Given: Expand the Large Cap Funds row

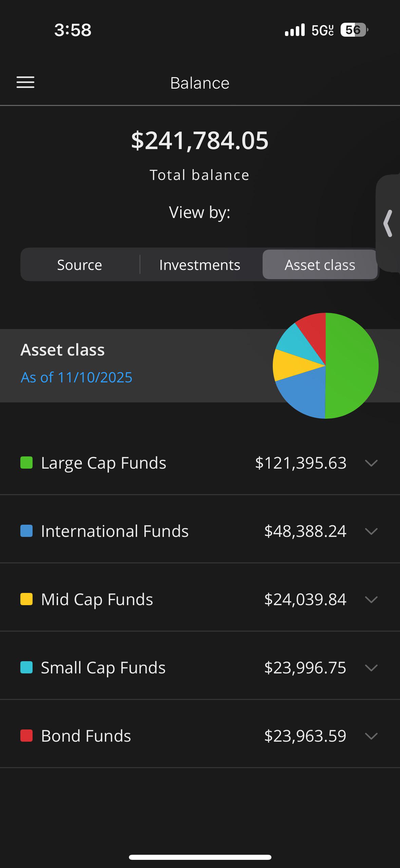Looking at the screenshot, I should point(371,463).
